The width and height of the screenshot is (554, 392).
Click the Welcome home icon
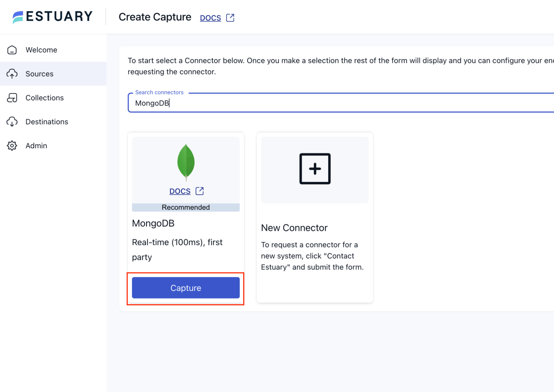tap(12, 50)
